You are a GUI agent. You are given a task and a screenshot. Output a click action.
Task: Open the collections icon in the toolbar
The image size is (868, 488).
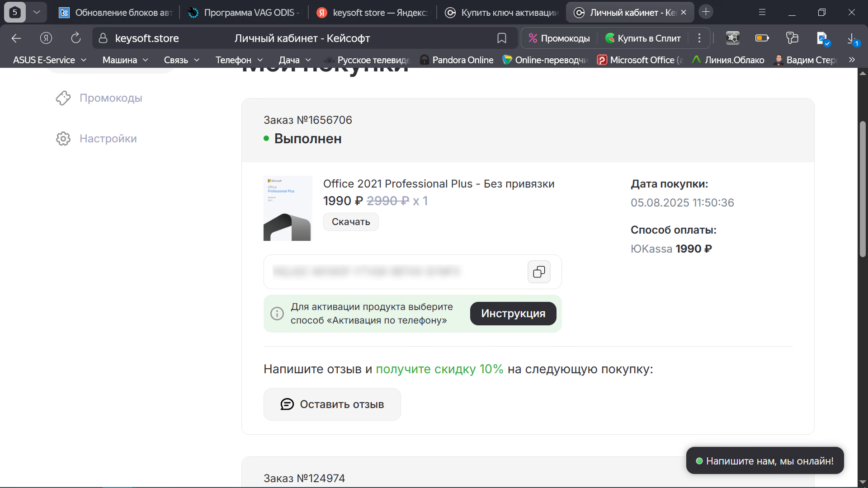point(792,38)
